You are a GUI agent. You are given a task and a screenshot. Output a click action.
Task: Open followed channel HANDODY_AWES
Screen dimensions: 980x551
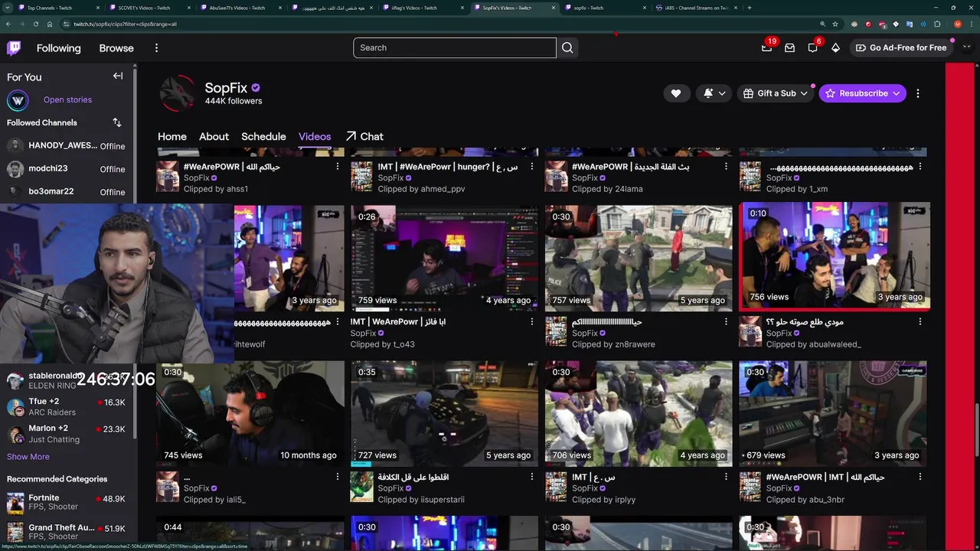[66, 145]
